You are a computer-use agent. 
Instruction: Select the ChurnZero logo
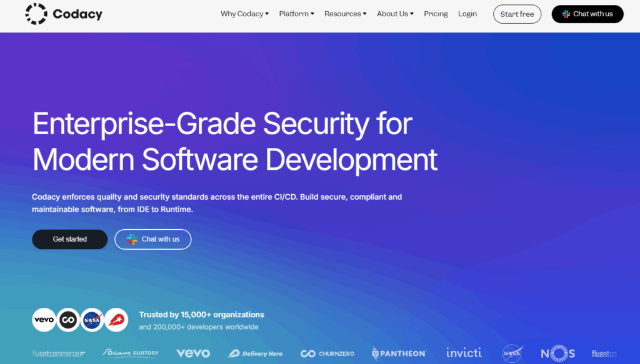(x=327, y=353)
